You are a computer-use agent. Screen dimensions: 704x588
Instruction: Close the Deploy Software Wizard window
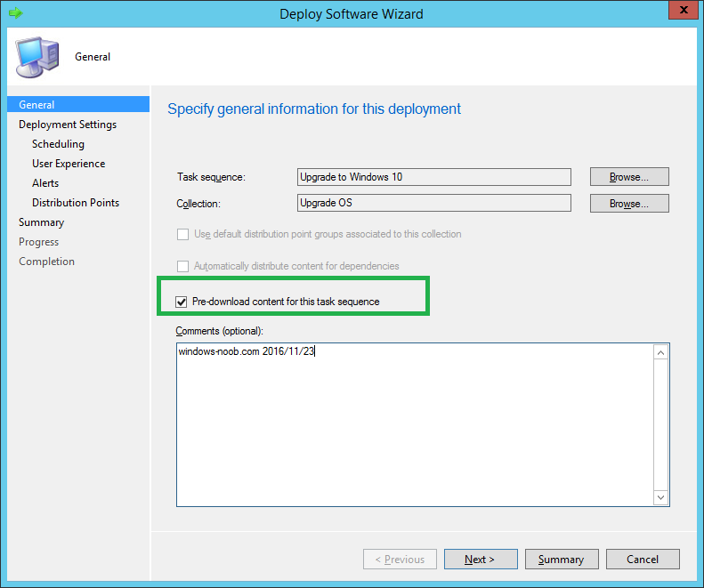(x=684, y=10)
